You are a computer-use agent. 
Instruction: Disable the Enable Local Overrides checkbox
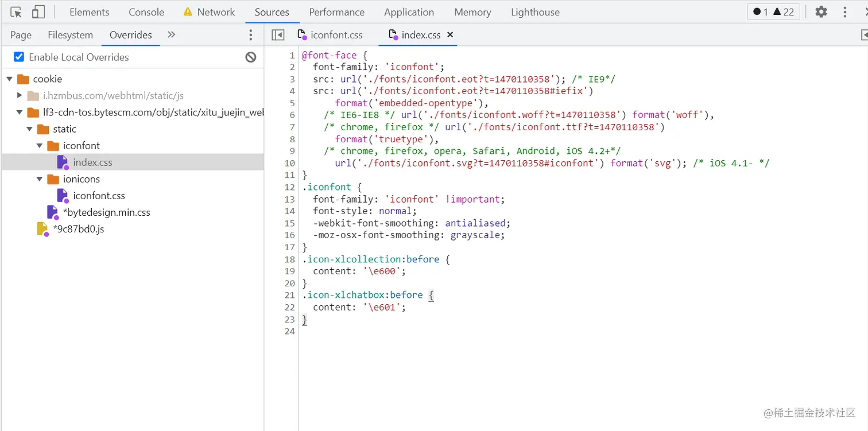tap(19, 57)
